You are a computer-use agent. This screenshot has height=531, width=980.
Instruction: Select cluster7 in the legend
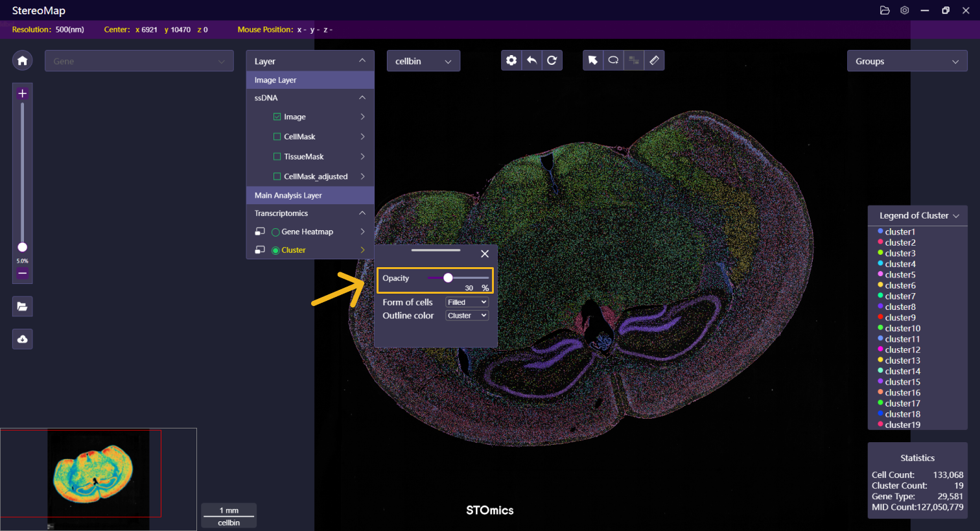click(900, 296)
